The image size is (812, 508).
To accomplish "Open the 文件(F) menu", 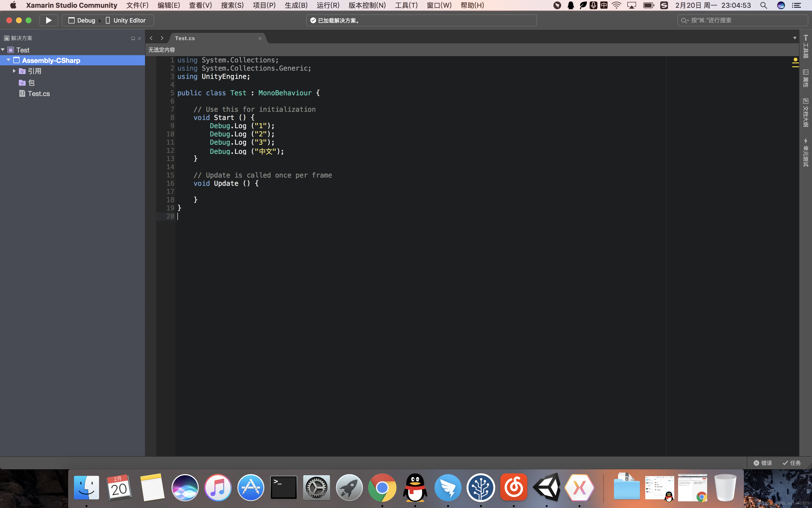I will 138,5.
